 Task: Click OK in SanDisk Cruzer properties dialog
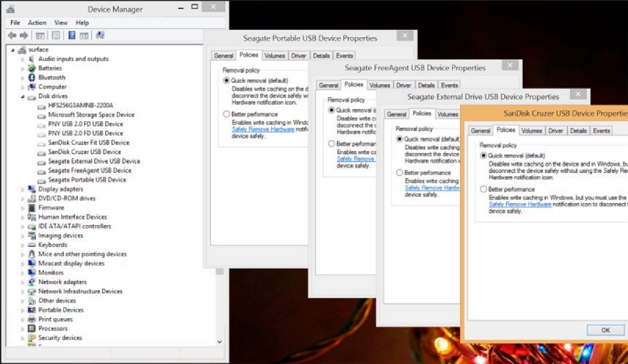pyautogui.click(x=605, y=330)
